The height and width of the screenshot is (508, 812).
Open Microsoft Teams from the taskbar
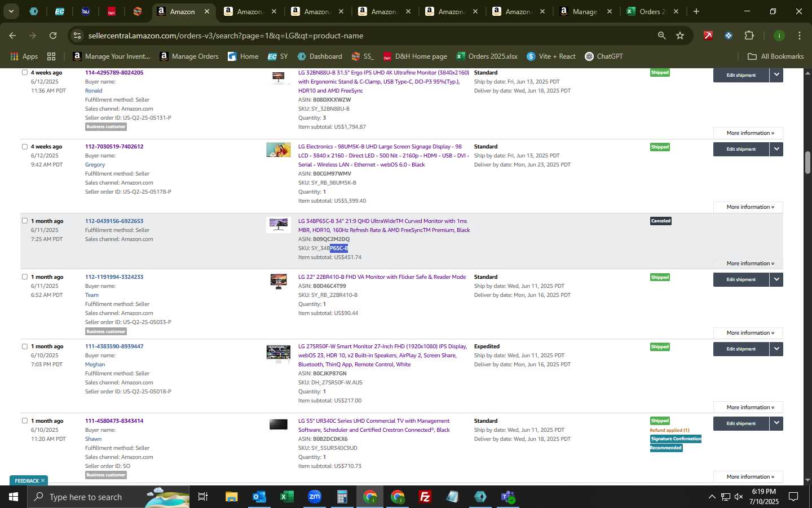pos(508,497)
